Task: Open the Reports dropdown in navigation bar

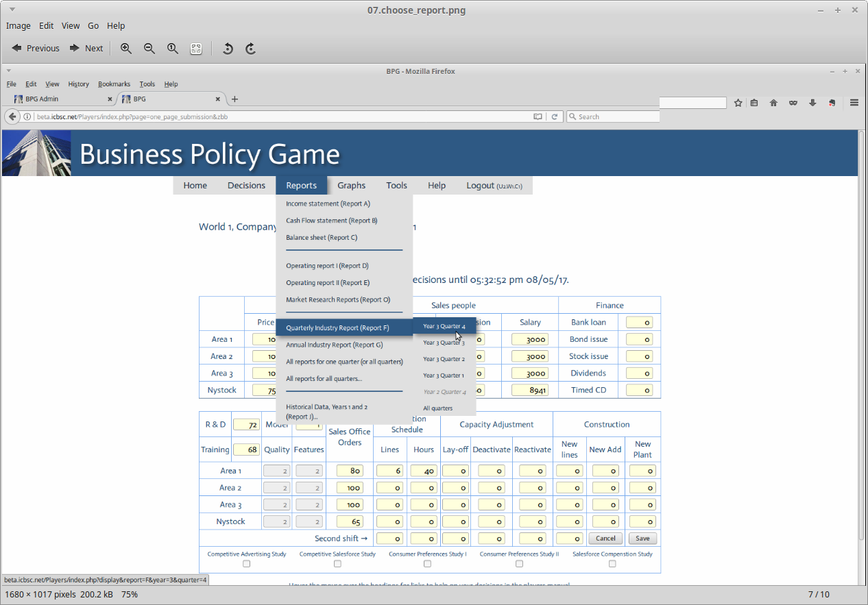Action: 301,186
